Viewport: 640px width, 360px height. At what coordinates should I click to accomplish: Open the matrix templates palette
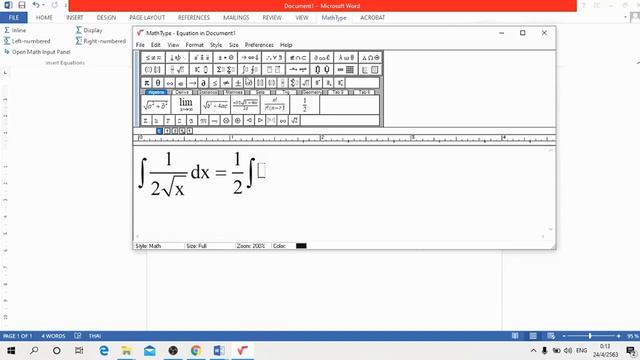click(346, 70)
